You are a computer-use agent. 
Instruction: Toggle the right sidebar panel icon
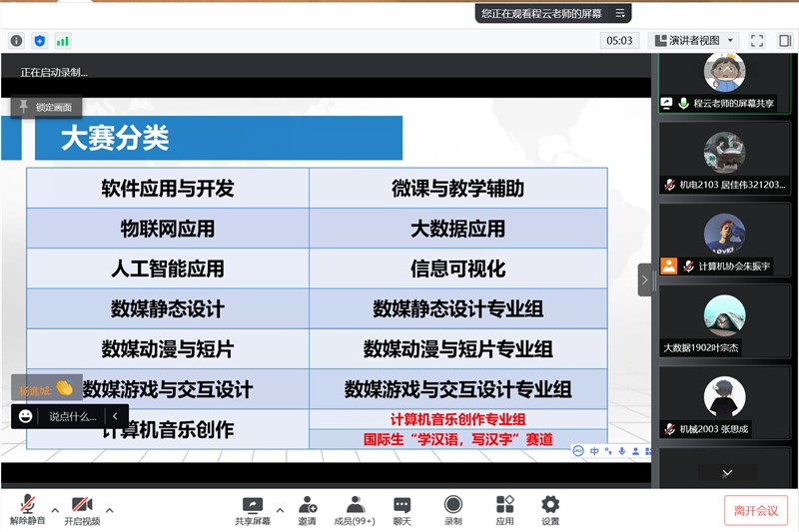[x=784, y=41]
